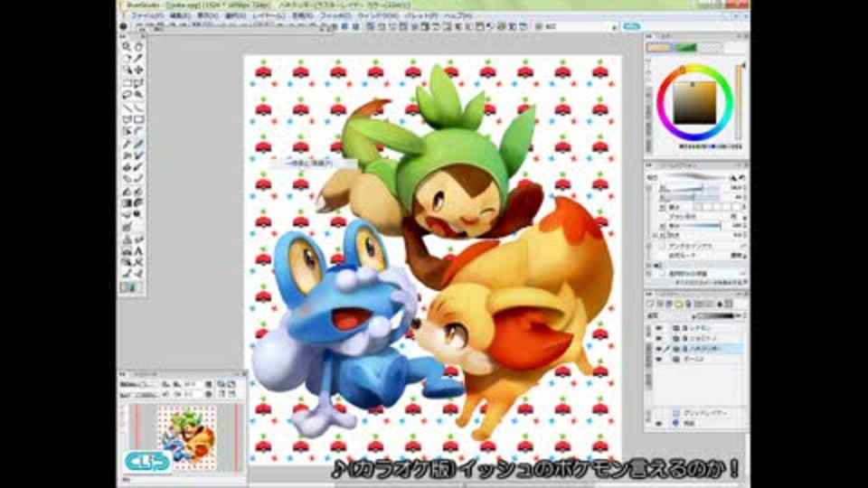The width and height of the screenshot is (868, 488).
Task: Open the 編集(E) menu
Action: tap(181, 16)
